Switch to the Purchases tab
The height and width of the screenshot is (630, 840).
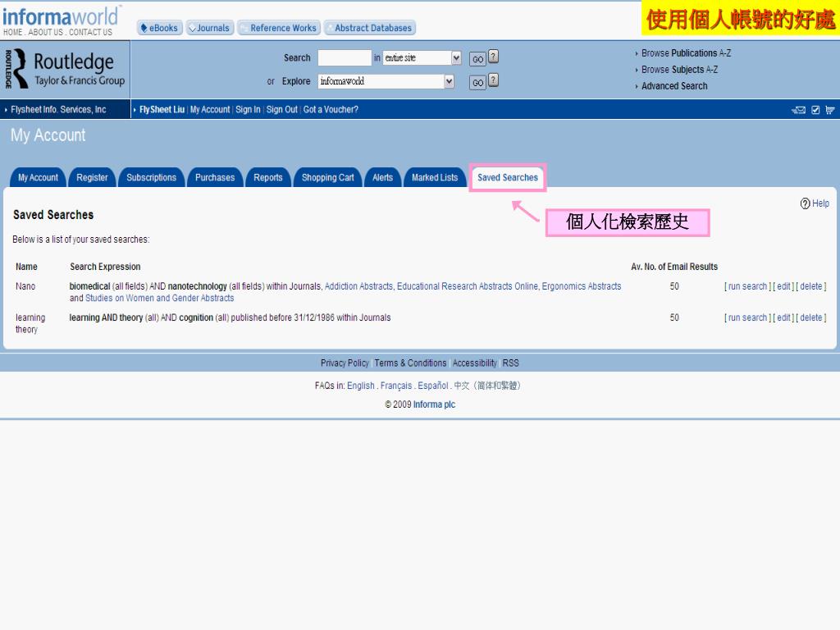point(215,177)
